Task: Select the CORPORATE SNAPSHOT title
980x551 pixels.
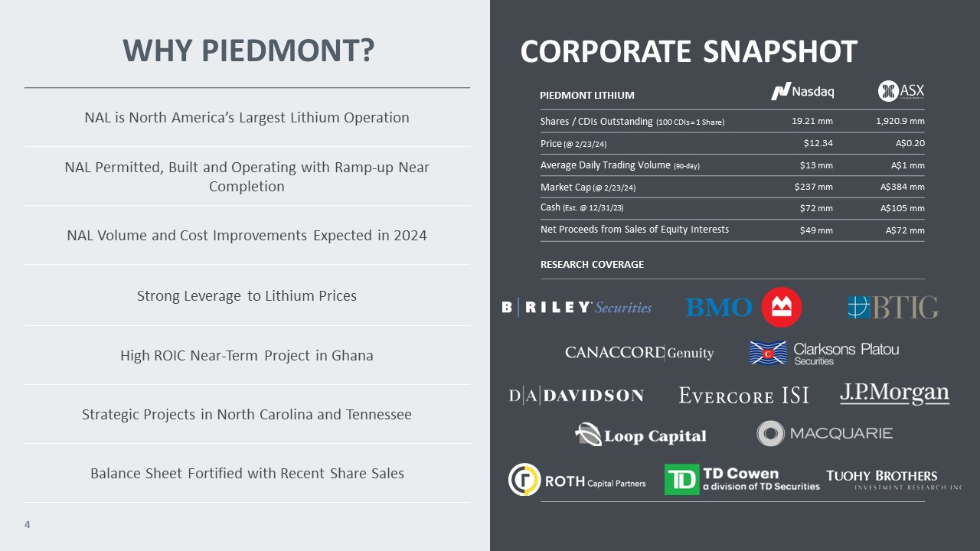Action: pyautogui.click(x=688, y=52)
